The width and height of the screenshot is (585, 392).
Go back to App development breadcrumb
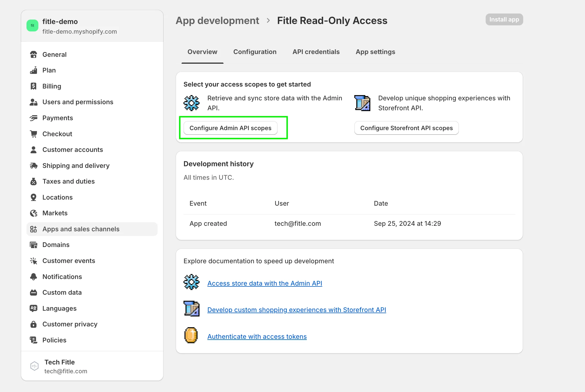(217, 21)
